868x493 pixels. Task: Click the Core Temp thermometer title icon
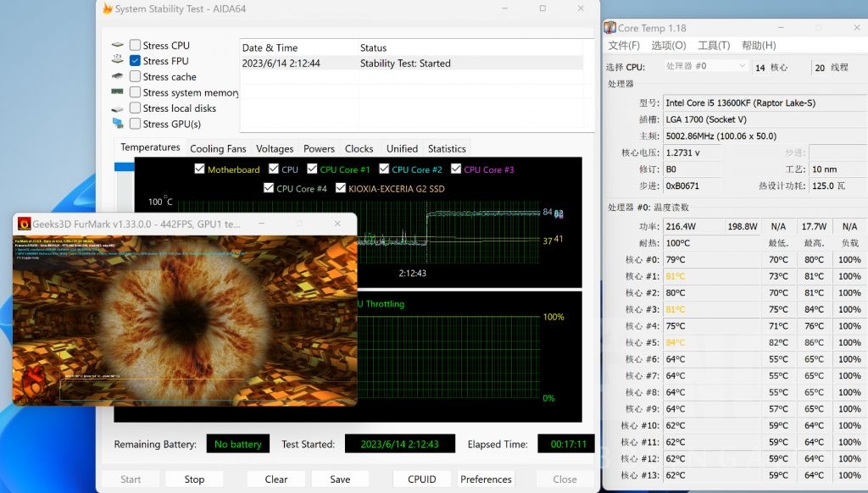609,28
